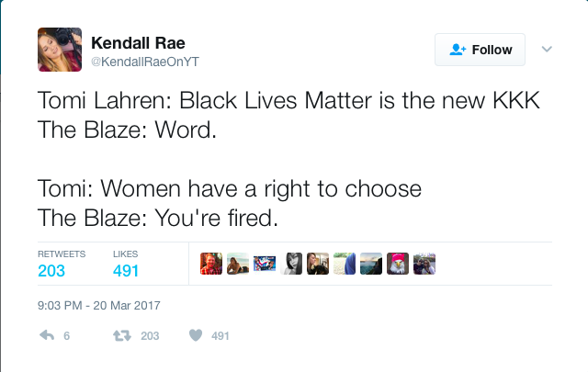Click the beach photo liker avatar

238,264
